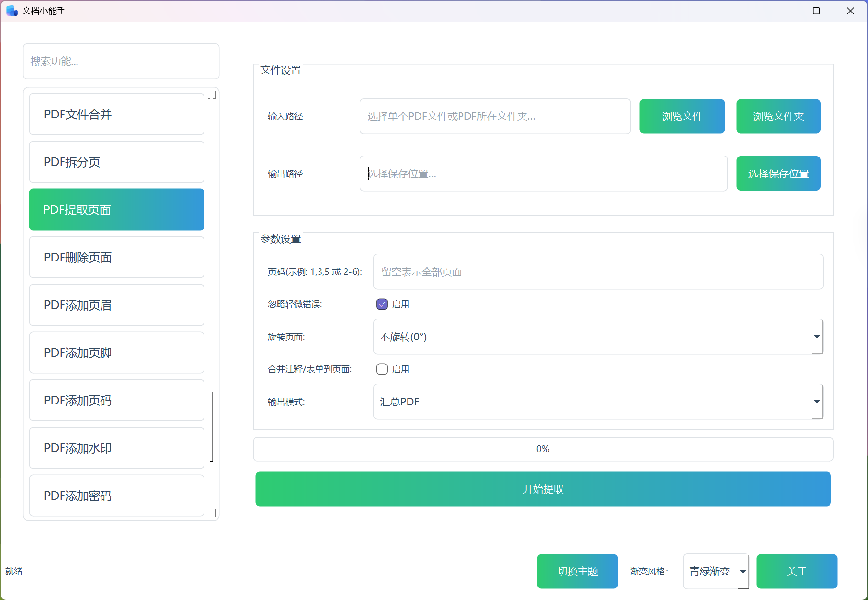Disable the 忽略轻微错误 option
The width and height of the screenshot is (868, 600).
[382, 304]
